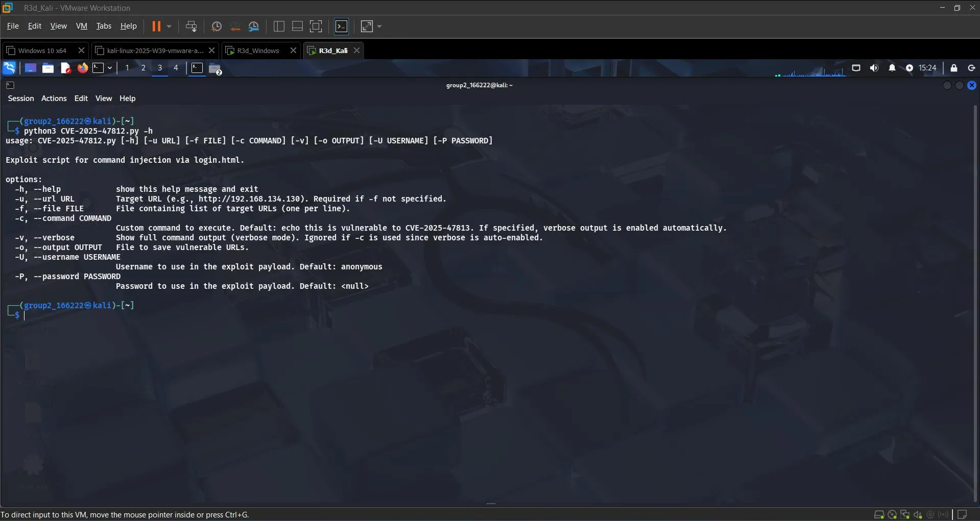Click the new tab icon in terminal
The image size is (980, 521).
coord(10,85)
